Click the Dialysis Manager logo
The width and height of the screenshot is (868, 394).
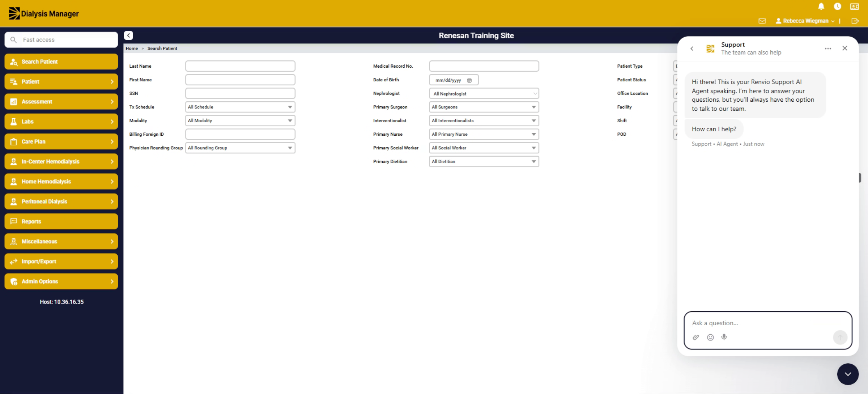point(44,13)
